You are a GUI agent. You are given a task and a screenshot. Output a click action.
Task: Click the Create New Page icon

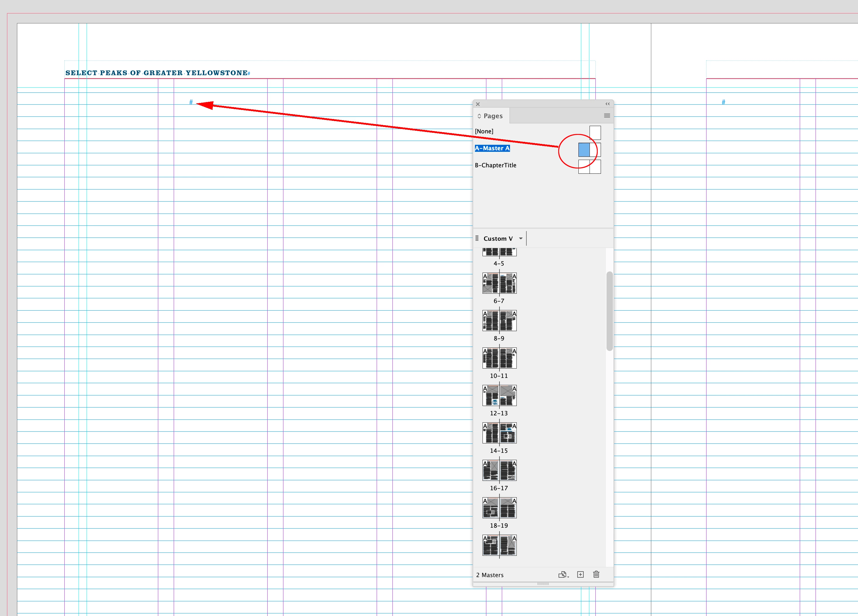[x=580, y=574]
